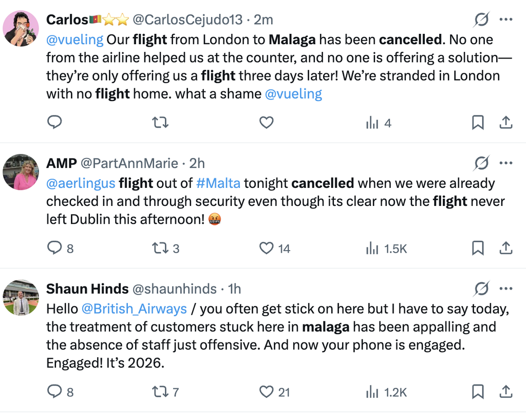Open the #Malta hashtag
The width and height of the screenshot is (526, 420).
click(x=218, y=183)
